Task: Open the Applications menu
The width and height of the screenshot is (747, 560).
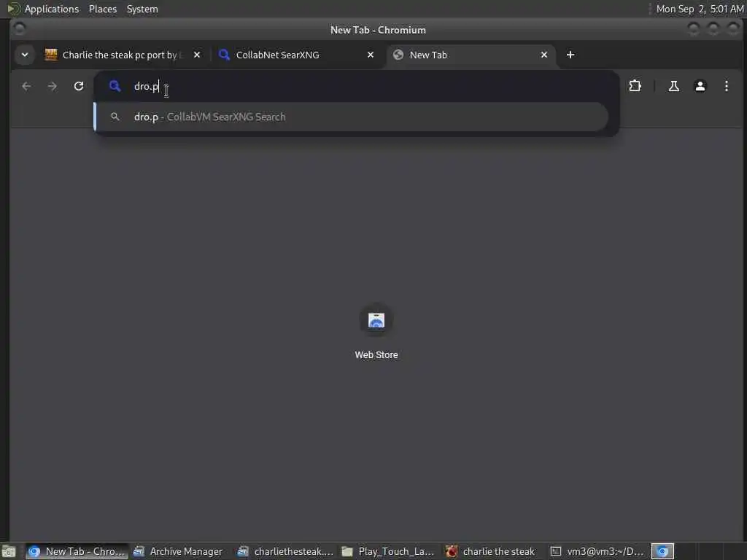Action: pyautogui.click(x=52, y=9)
